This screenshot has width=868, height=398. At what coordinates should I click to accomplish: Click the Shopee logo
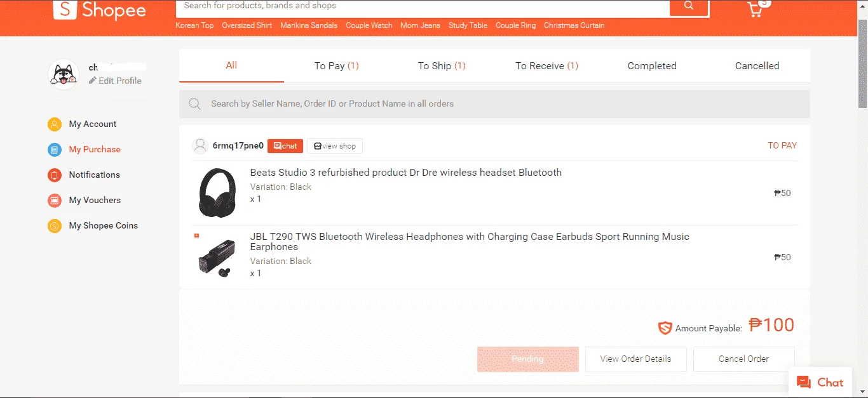(99, 10)
